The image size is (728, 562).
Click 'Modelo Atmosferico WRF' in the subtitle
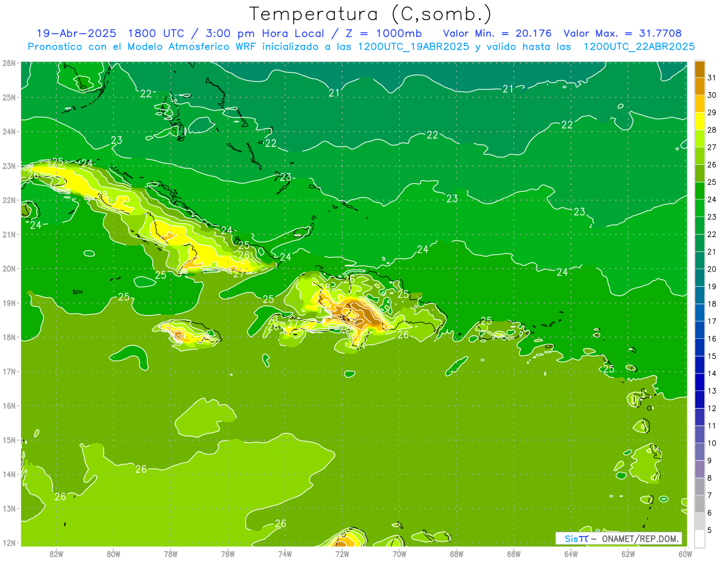(x=189, y=47)
